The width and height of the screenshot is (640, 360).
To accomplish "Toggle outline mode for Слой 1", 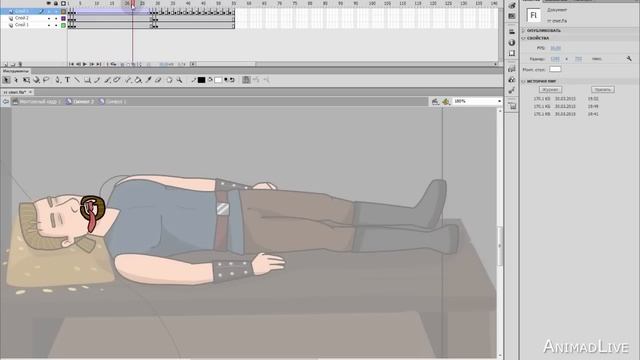I will pos(63,25).
